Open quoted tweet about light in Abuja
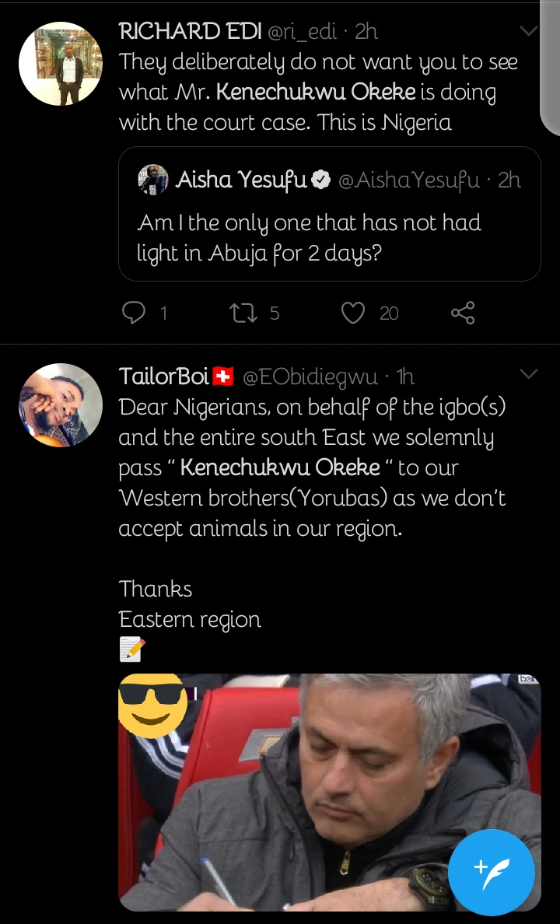Screen dimensions: 560x924 [329, 237]
